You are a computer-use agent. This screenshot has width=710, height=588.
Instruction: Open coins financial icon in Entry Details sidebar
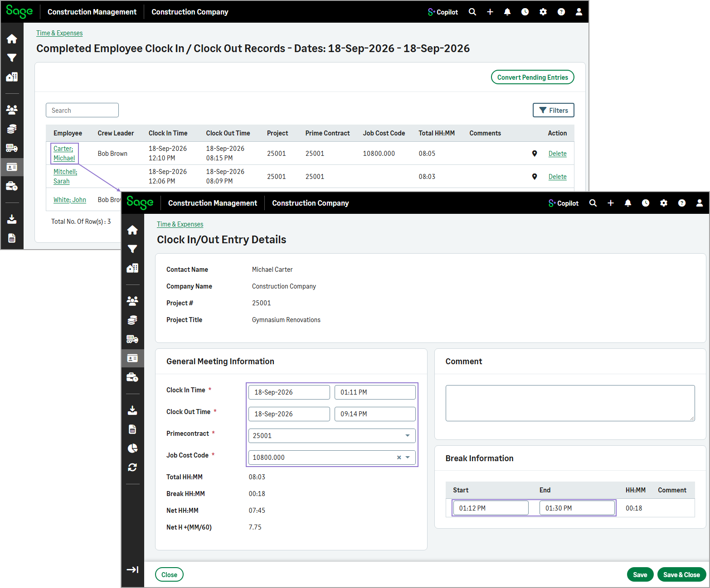pyautogui.click(x=132, y=320)
